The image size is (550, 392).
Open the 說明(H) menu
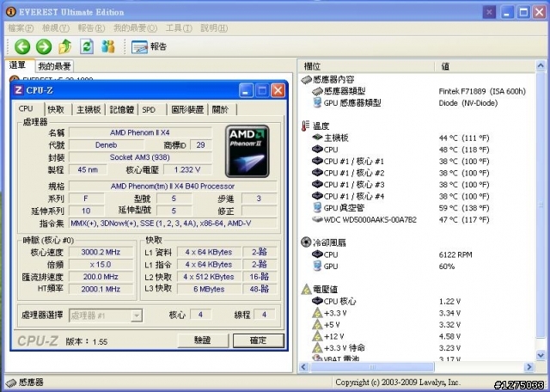(x=214, y=28)
